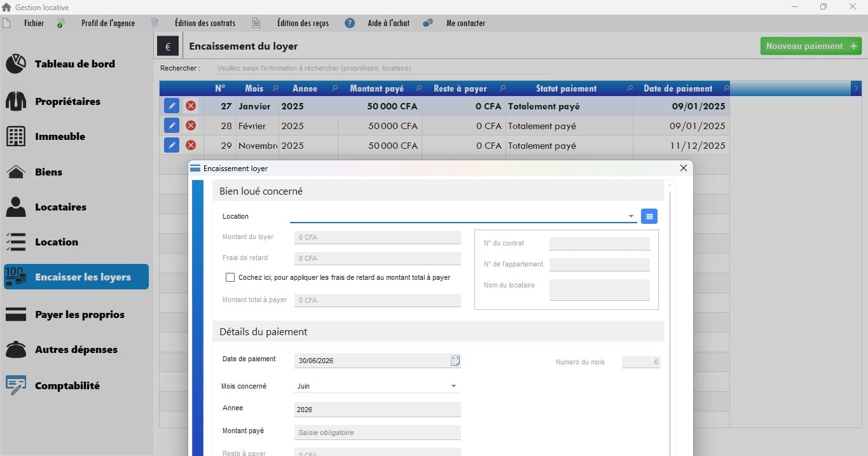Click the Numero du mois field showing 6

641,362
